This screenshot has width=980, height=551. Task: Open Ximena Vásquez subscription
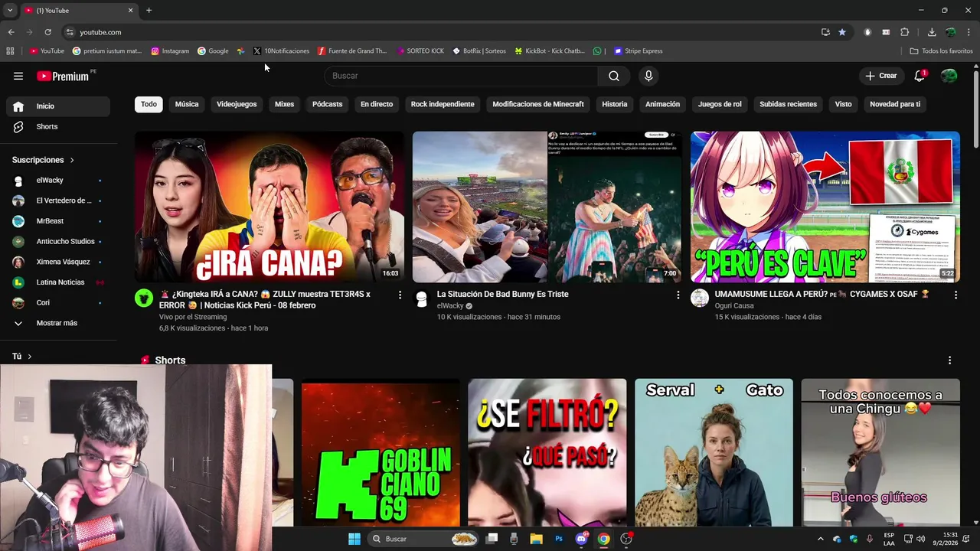pyautogui.click(x=58, y=262)
